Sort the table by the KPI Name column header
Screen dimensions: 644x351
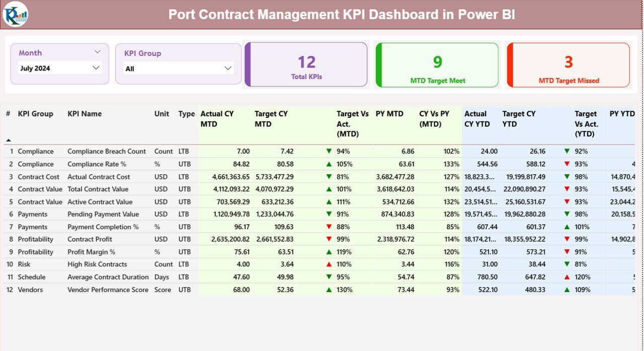(x=84, y=114)
